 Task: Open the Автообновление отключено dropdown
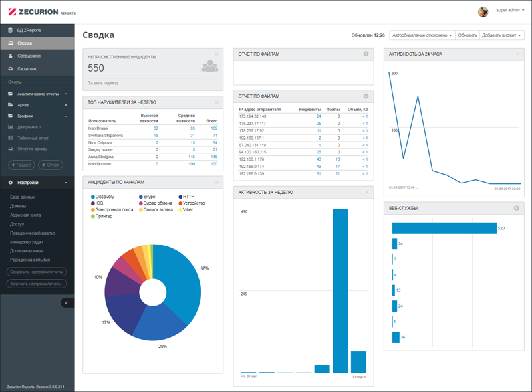(422, 35)
